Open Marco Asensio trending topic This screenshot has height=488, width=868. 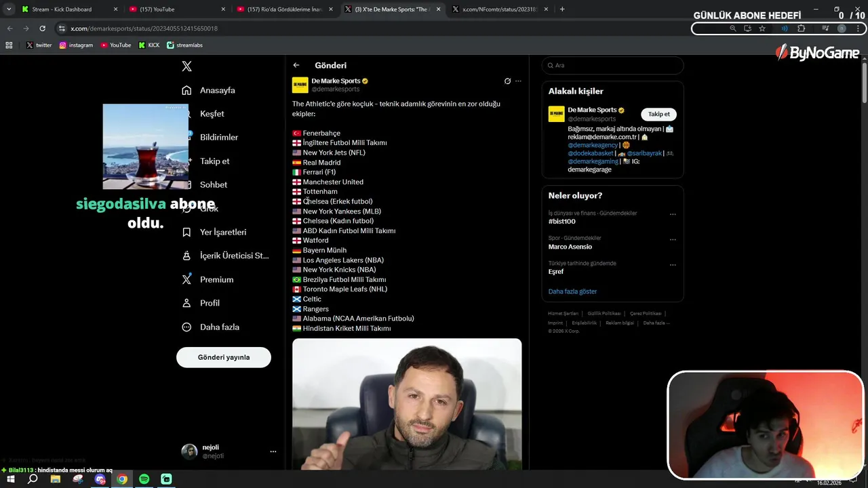pos(570,247)
